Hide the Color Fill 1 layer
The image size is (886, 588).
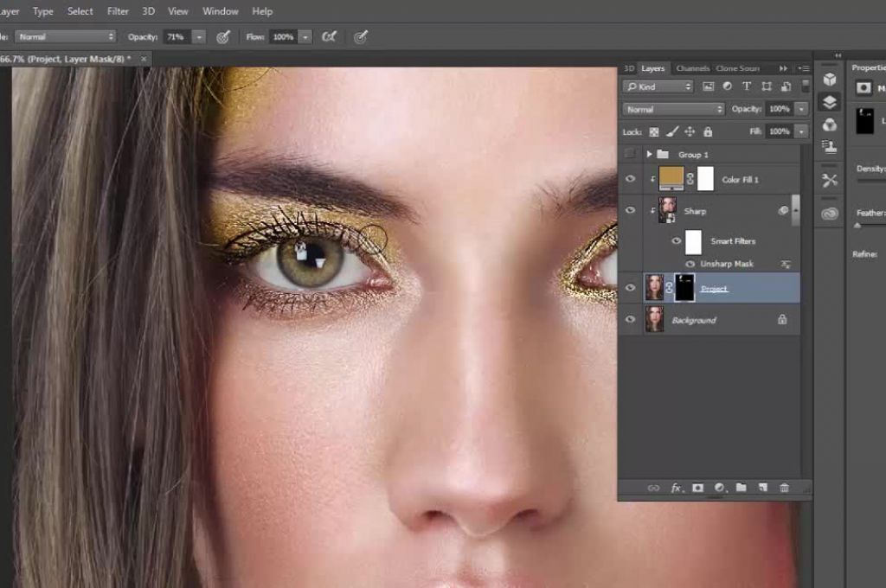630,179
